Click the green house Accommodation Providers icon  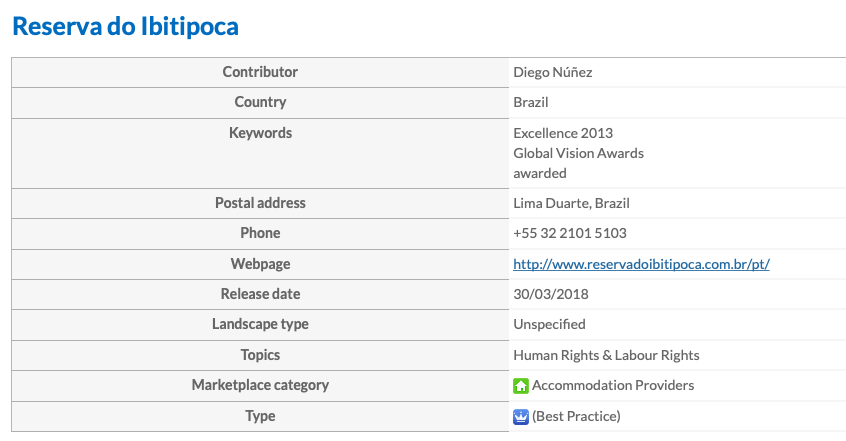pyautogui.click(x=521, y=385)
